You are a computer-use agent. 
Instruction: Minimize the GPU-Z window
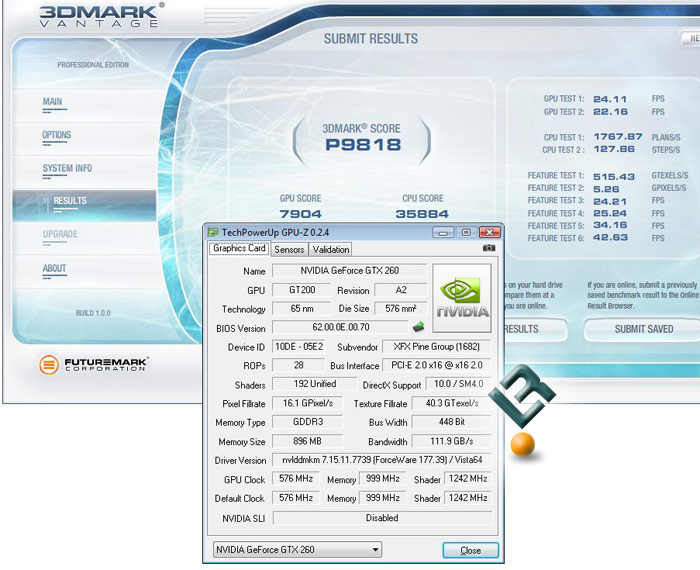coord(443,233)
